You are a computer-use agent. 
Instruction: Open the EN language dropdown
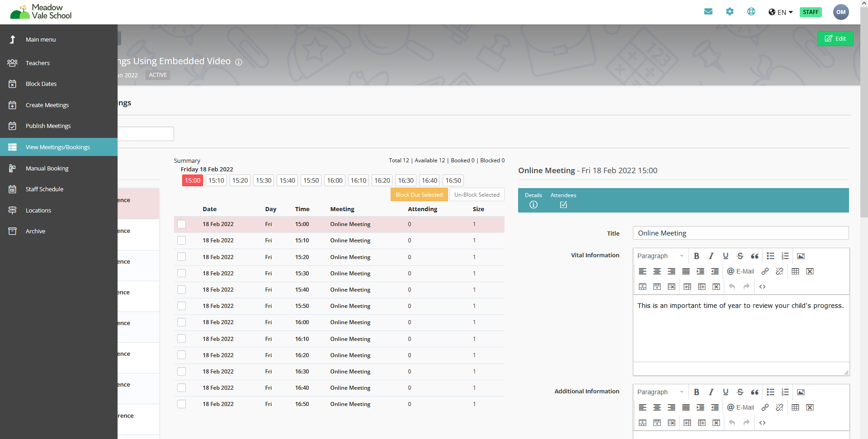click(x=781, y=12)
